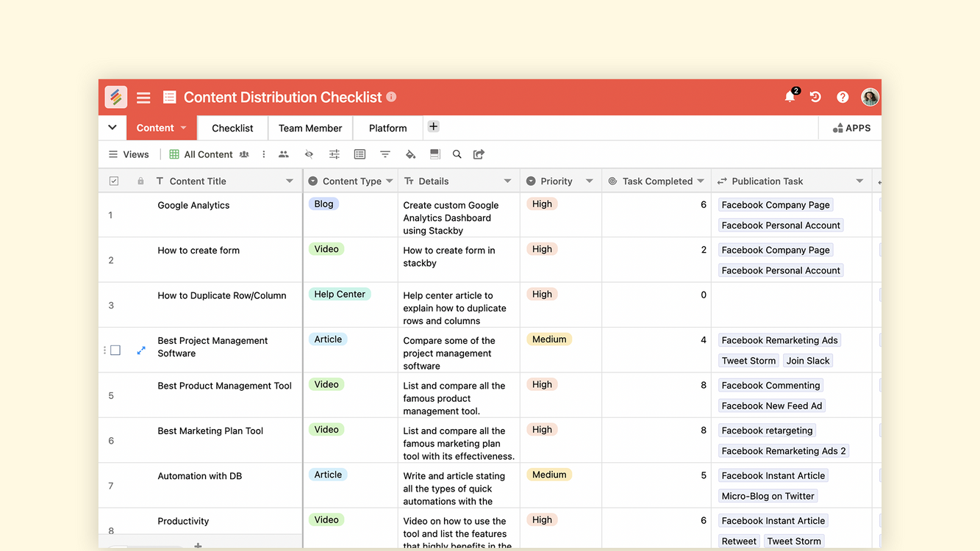The image size is (980, 551).
Task: Open the user profile avatar
Action: coord(870,97)
